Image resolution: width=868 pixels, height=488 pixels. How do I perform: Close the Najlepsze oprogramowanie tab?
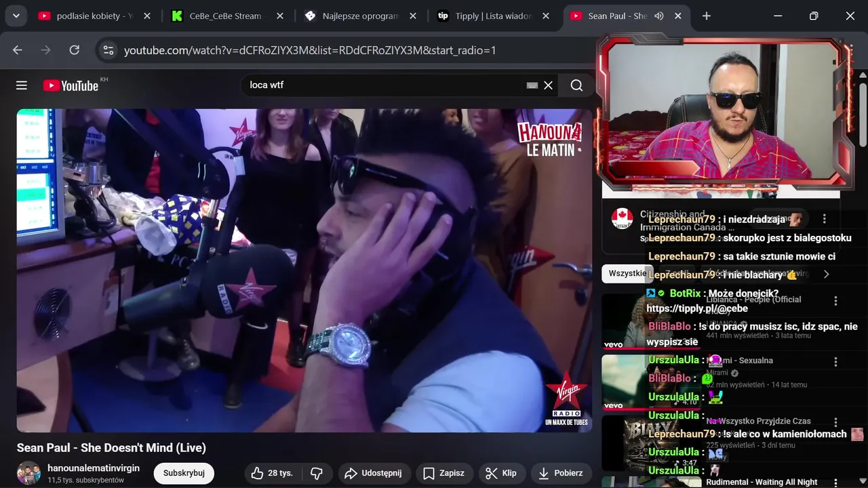click(413, 16)
